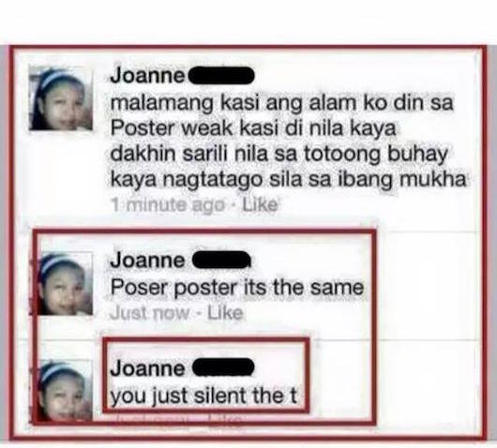Screen dimensions: 497x448
Task: Click the text 'you just silent the t'
Action: (203, 396)
